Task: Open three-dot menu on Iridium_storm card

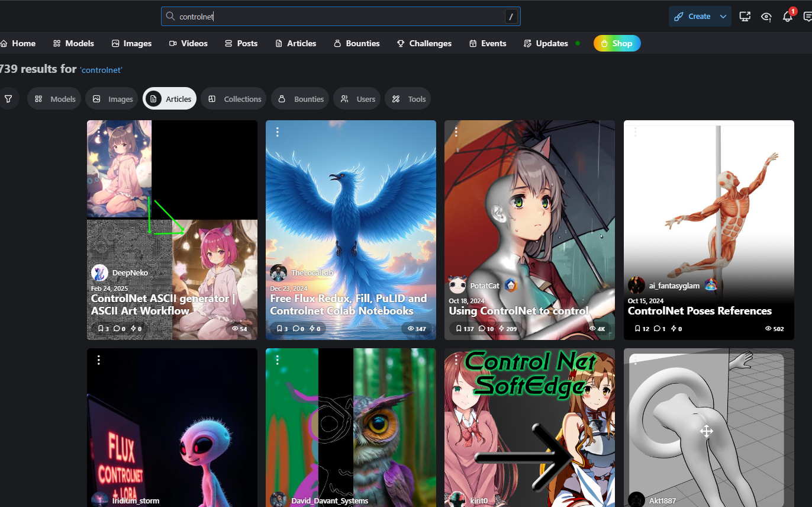Action: [98, 360]
